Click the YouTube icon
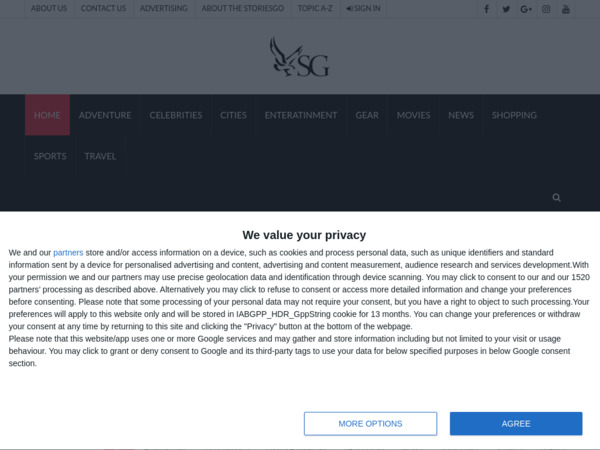This screenshot has width=600, height=450. 566,9
